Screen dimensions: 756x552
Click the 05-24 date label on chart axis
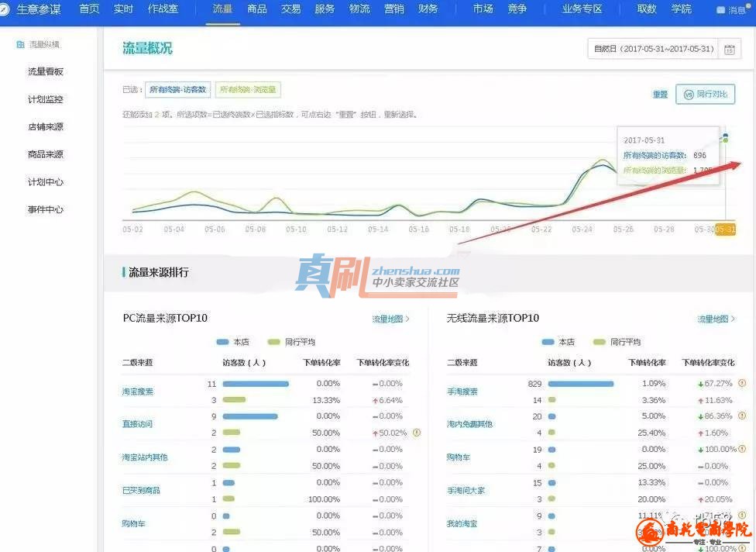[x=582, y=229]
